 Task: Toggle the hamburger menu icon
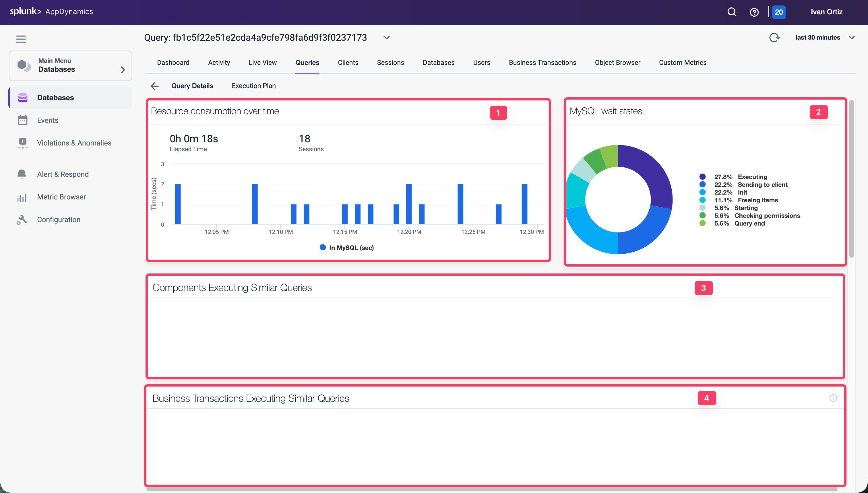(21, 39)
